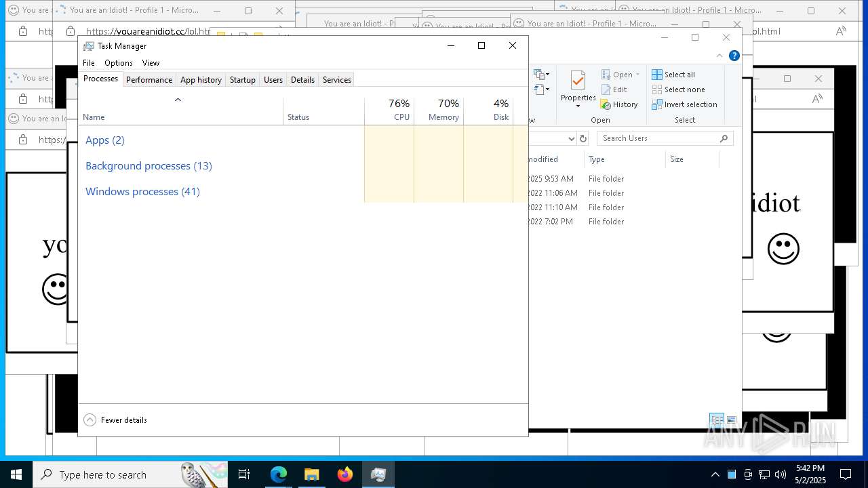Sort Explorer files by Size column
Image resolution: width=868 pixels, height=488 pixels.
pos(692,159)
